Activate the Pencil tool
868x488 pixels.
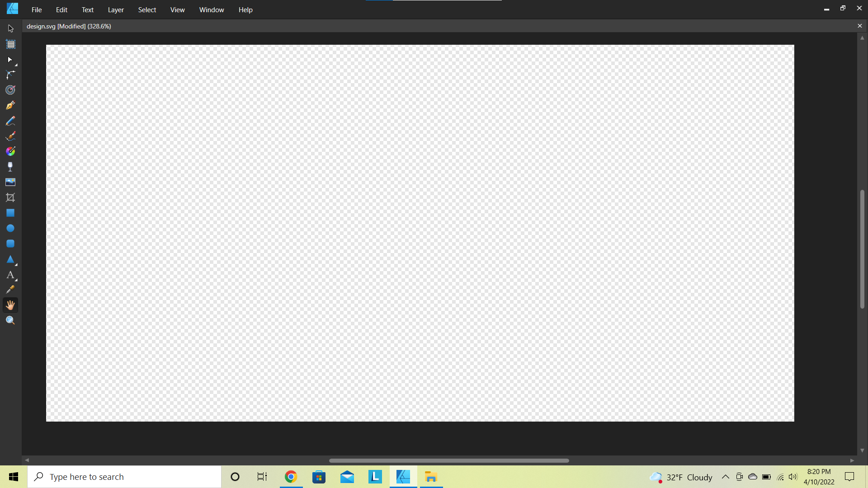point(10,121)
